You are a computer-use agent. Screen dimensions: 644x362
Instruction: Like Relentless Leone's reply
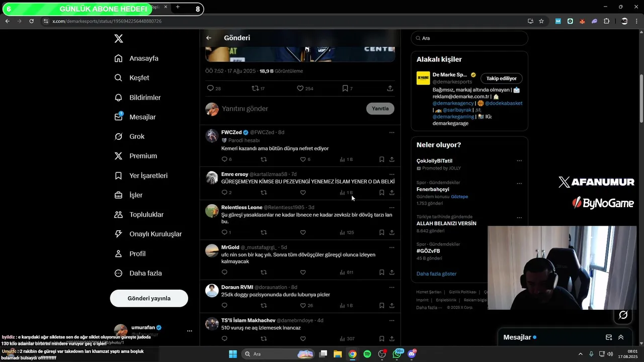(x=303, y=232)
